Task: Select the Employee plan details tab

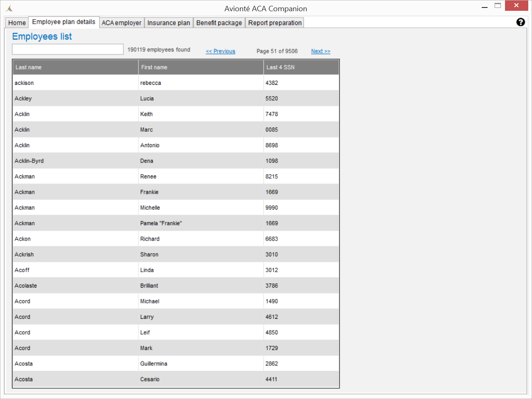Action: (x=64, y=22)
